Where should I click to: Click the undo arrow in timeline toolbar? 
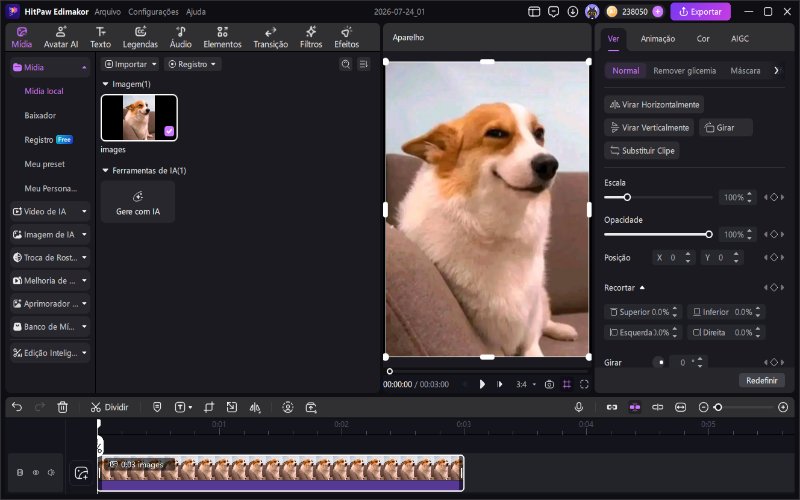point(17,407)
